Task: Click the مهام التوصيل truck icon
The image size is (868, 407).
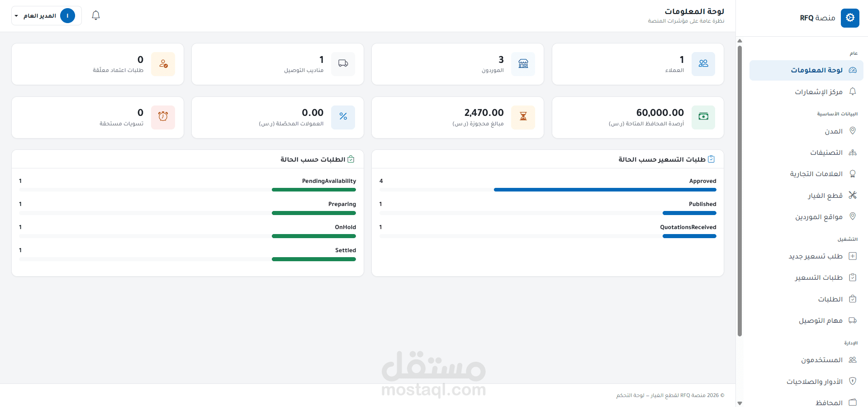Action: click(853, 321)
